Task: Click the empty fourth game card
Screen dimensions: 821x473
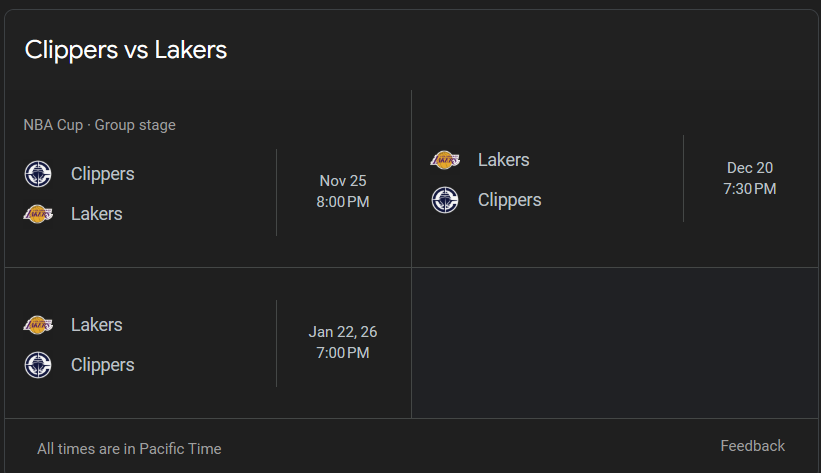Action: (x=614, y=343)
